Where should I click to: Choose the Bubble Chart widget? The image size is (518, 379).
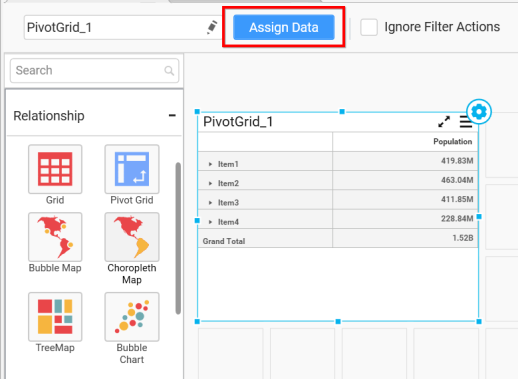[x=132, y=317]
